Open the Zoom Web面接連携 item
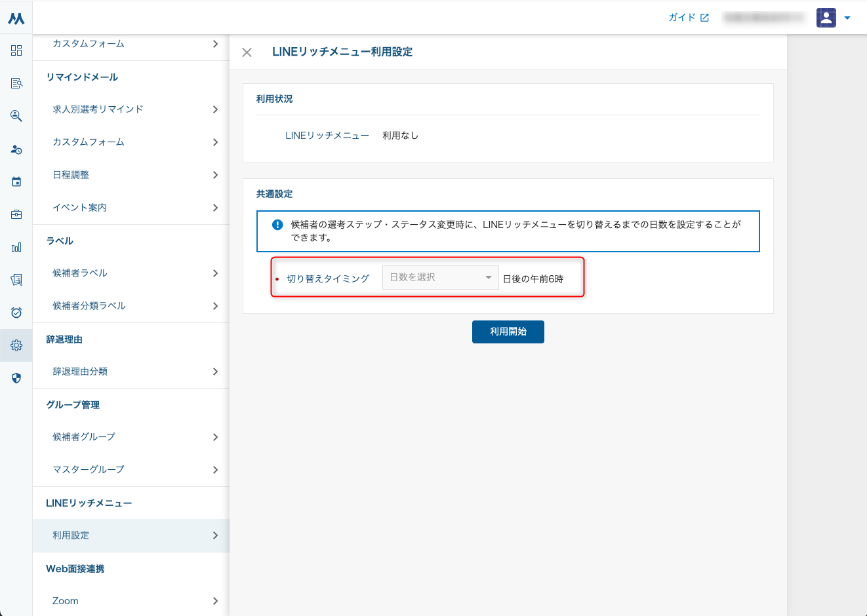The height and width of the screenshot is (616, 867). coord(131,601)
